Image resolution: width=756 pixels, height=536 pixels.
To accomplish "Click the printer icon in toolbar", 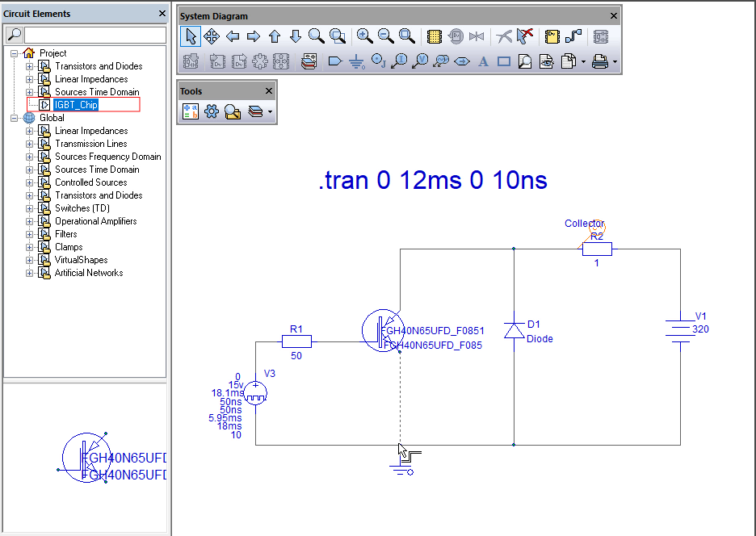I will click(599, 61).
